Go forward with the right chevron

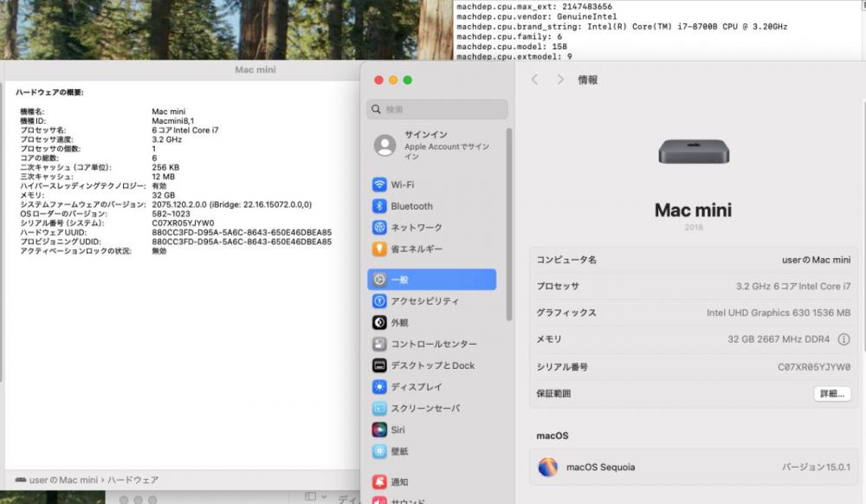pyautogui.click(x=560, y=80)
